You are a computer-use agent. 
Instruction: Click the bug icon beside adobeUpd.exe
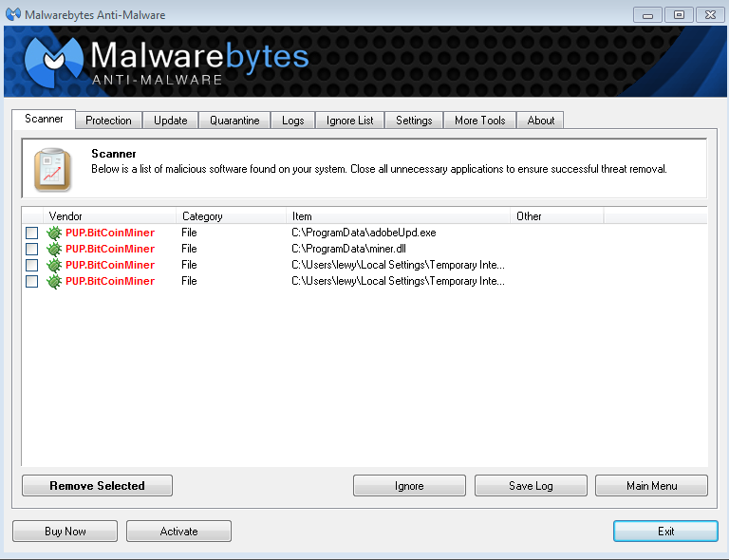click(x=54, y=233)
